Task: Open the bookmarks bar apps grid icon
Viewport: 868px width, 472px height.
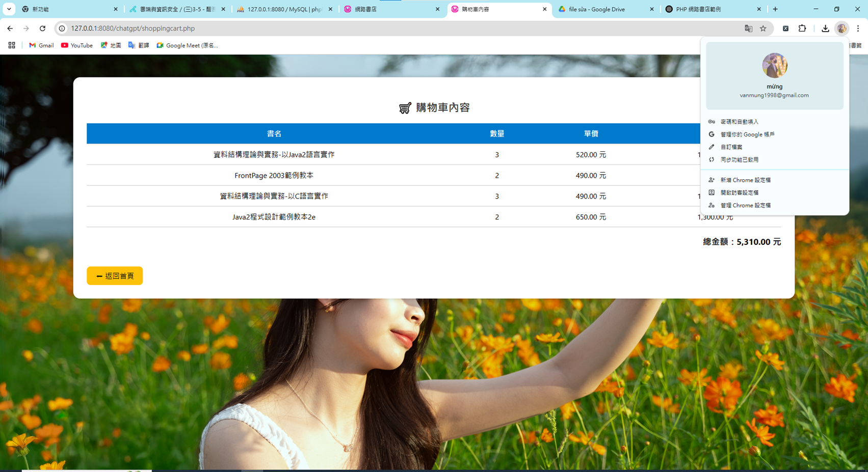Action: [x=12, y=45]
